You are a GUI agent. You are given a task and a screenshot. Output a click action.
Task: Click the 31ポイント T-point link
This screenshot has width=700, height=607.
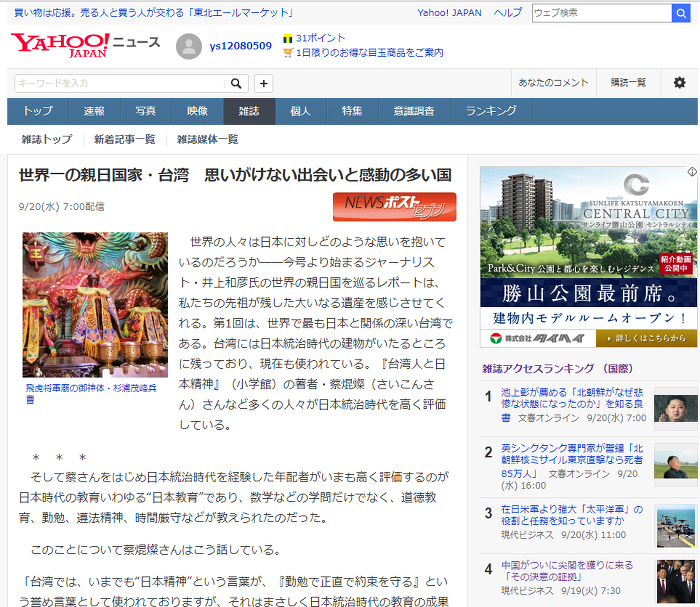315,38
